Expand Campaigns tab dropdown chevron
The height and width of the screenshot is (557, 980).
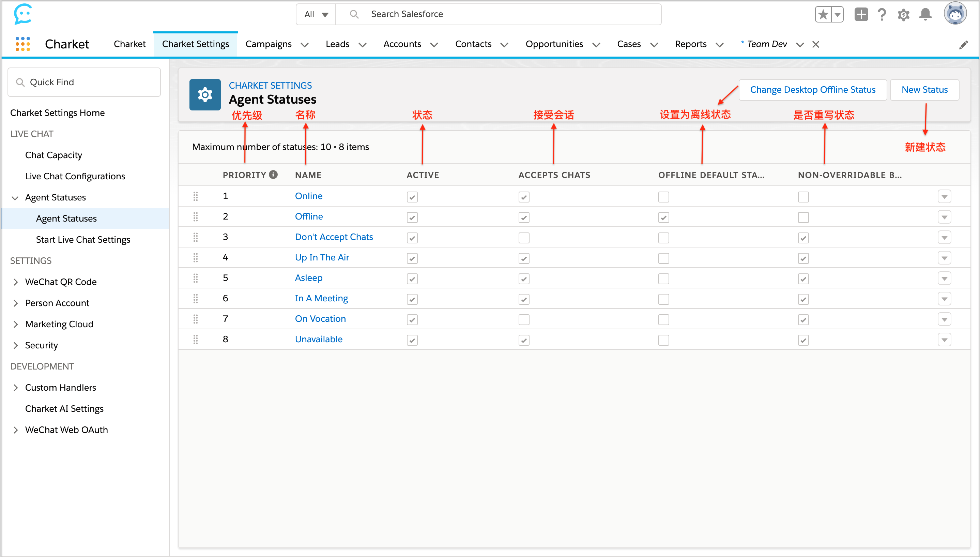pyautogui.click(x=304, y=45)
